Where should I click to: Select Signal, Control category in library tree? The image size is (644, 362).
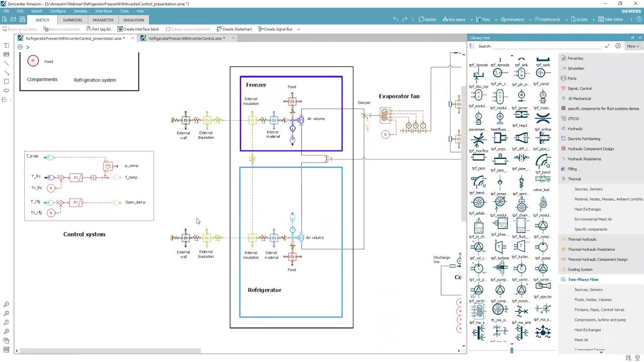[x=579, y=88]
